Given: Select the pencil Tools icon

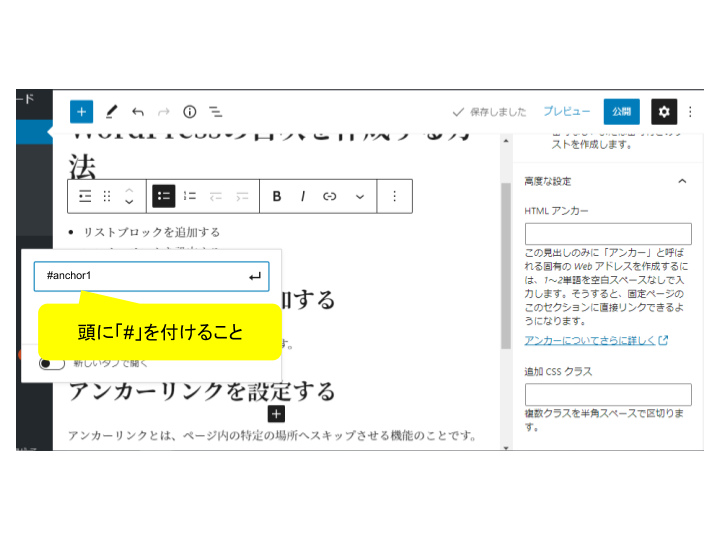Looking at the screenshot, I should coord(111,112).
